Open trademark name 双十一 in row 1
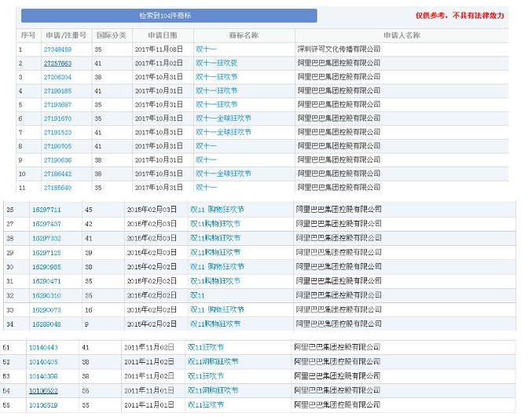This screenshot has width=532, height=417. click(x=206, y=49)
